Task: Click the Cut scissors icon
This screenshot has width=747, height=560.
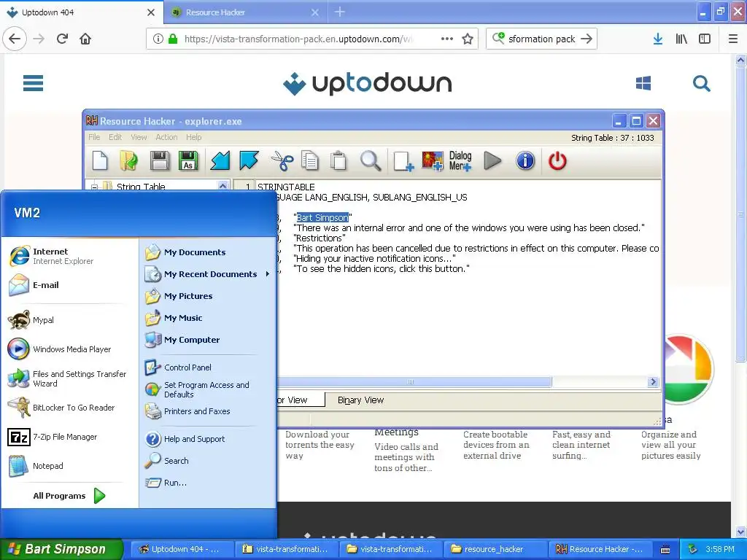Action: click(x=282, y=161)
